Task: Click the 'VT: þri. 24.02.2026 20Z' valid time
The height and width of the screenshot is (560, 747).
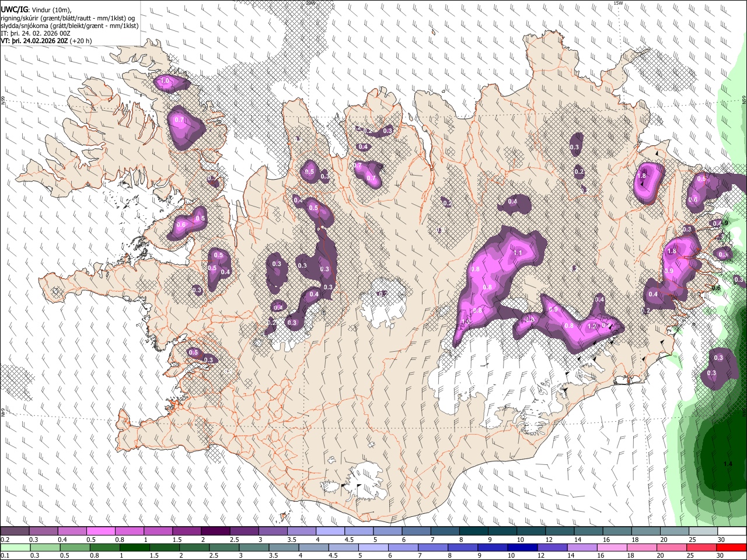Action: [x=34, y=41]
